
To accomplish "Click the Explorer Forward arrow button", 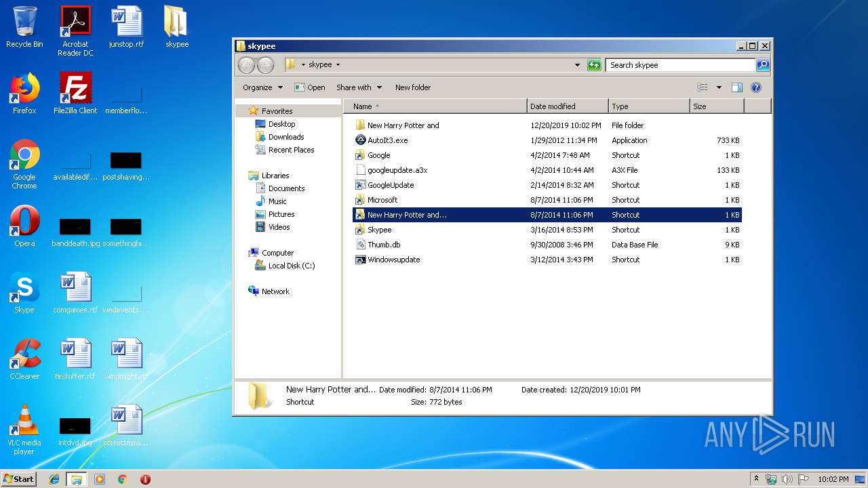I will click(265, 65).
